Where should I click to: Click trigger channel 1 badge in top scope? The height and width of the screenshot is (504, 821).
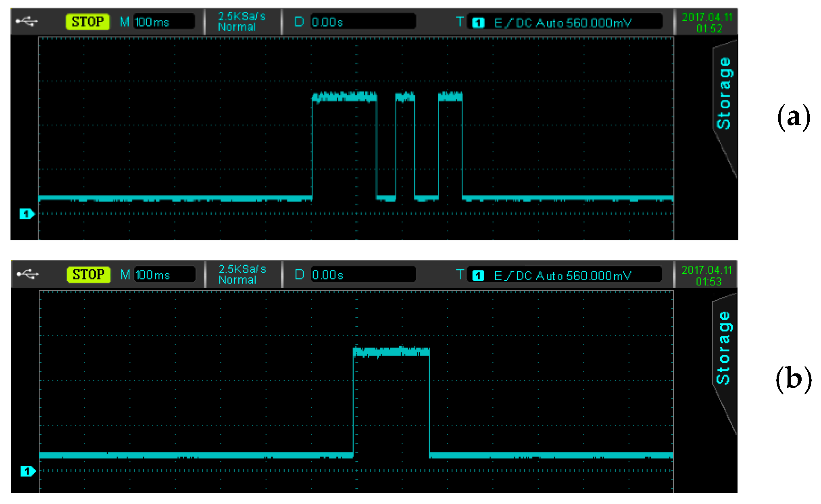pos(478,23)
